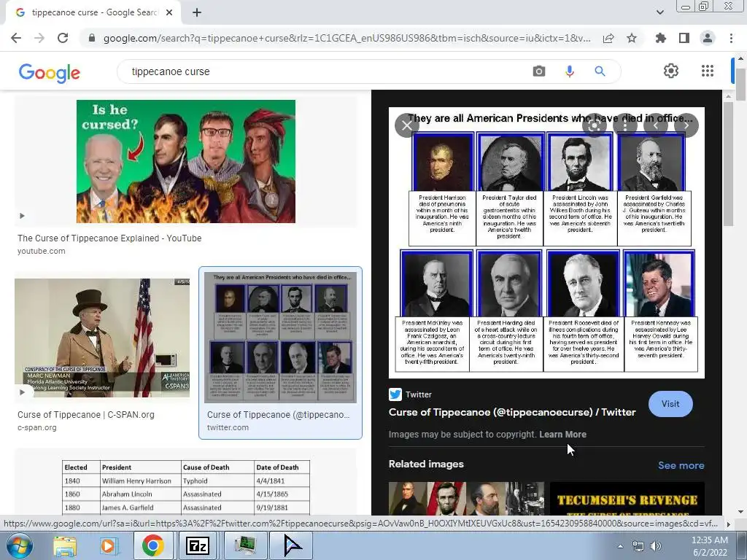Open the clock showing 12:35 AM
Screen dimensions: 747x560
(709, 546)
